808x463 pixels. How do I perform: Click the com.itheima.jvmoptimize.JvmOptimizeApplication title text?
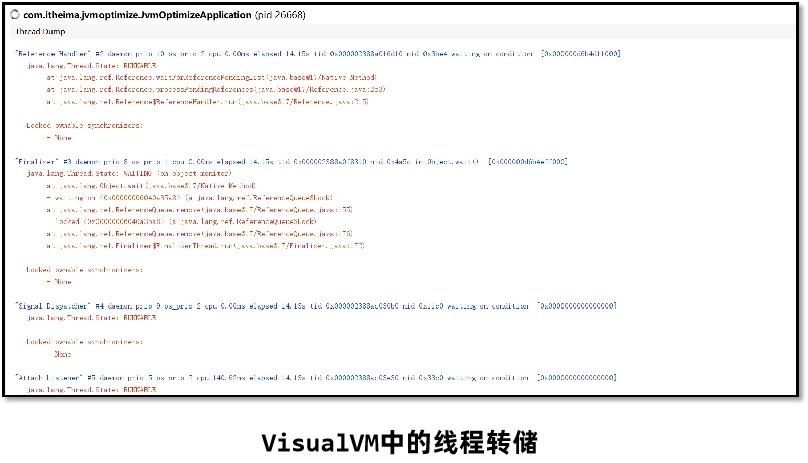[137, 14]
